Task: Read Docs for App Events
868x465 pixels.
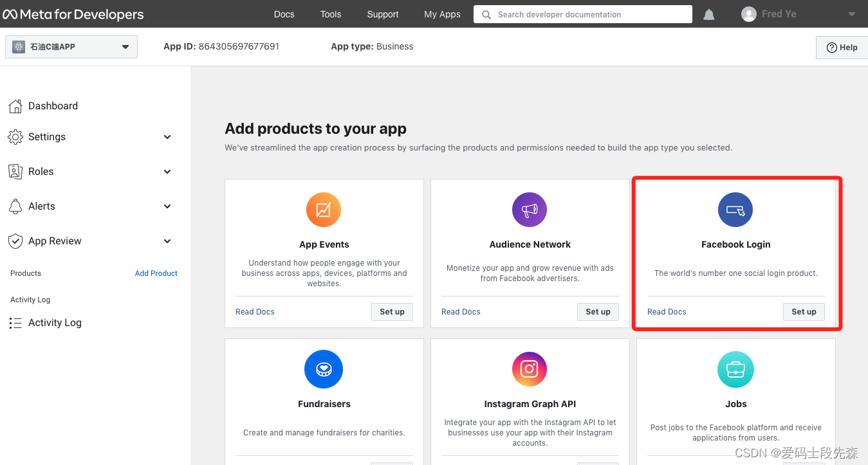Action: pyautogui.click(x=255, y=312)
